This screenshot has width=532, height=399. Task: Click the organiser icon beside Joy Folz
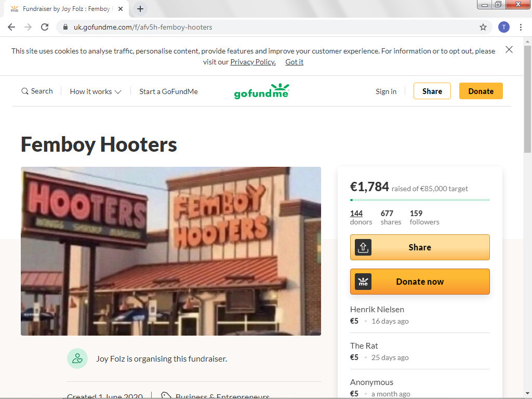(77, 358)
